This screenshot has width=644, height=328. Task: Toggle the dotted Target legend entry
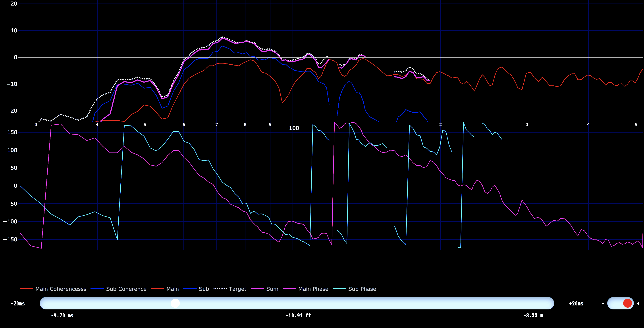230,289
